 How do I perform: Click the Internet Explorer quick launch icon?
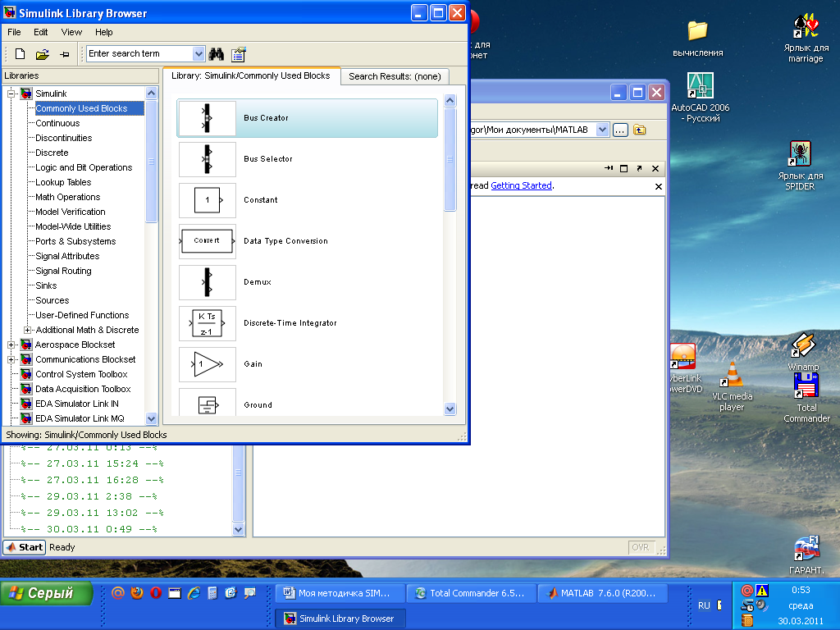(194, 592)
